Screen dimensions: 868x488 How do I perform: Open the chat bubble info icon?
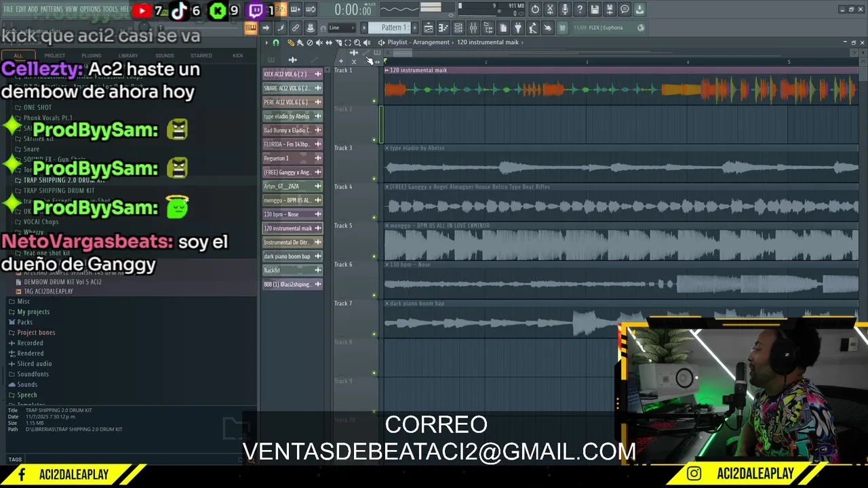pyautogui.click(x=625, y=9)
